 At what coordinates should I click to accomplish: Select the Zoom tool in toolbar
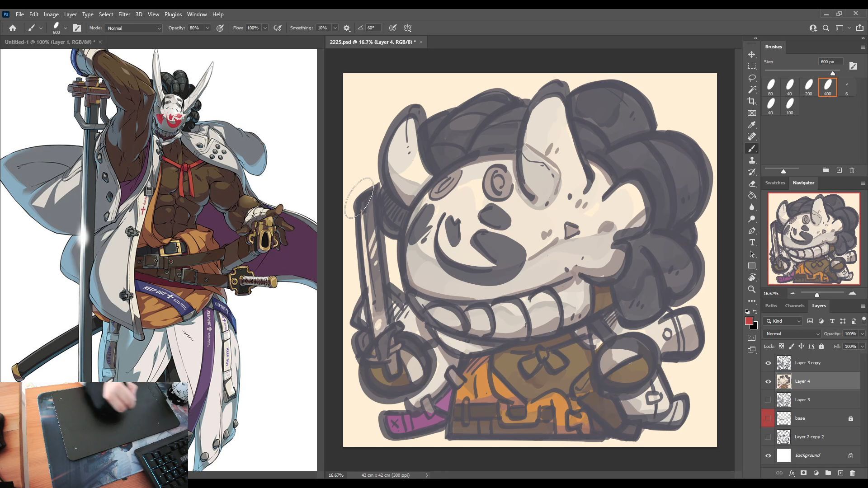pos(752,289)
